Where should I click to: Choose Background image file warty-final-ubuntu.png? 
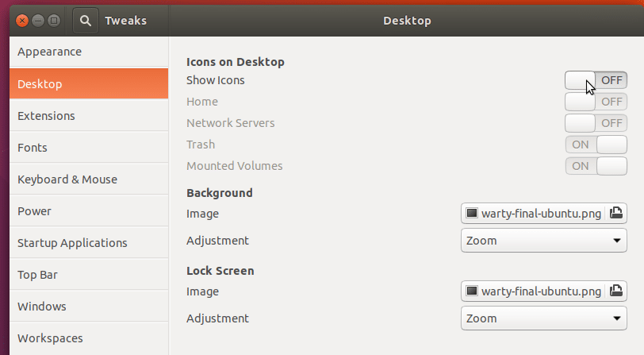click(x=544, y=213)
